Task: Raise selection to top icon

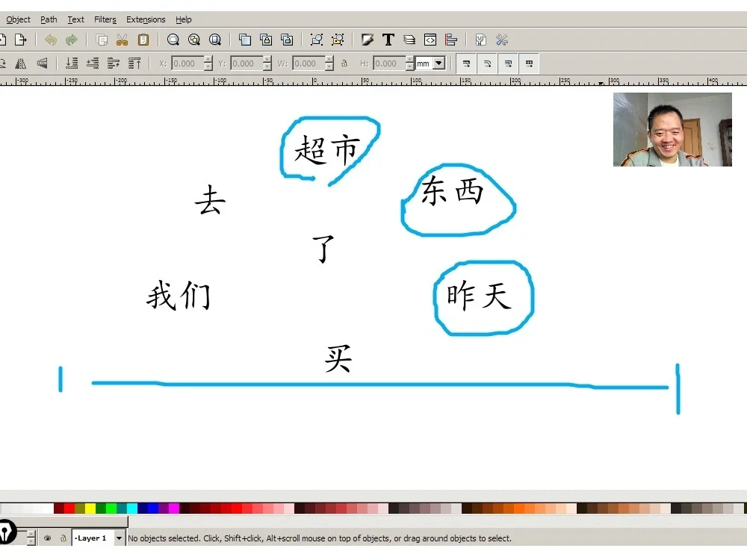Action: coord(134,63)
